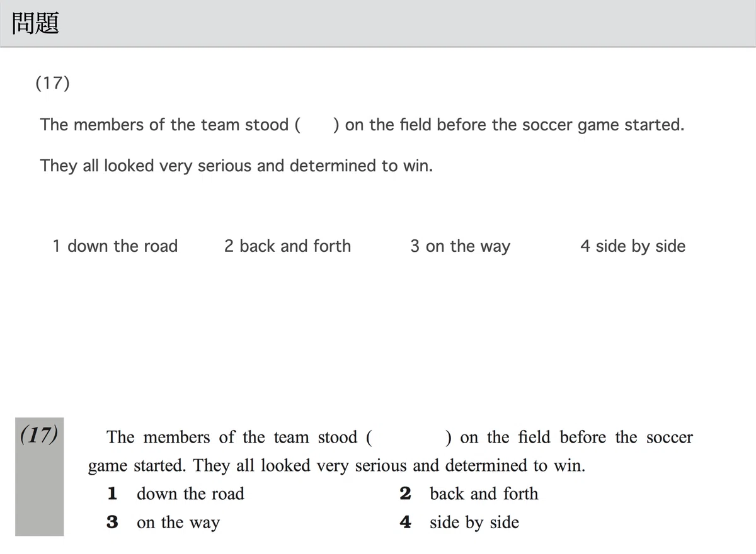The height and width of the screenshot is (554, 756).
Task: Click bold number 3 in lower options
Action: coord(112,523)
